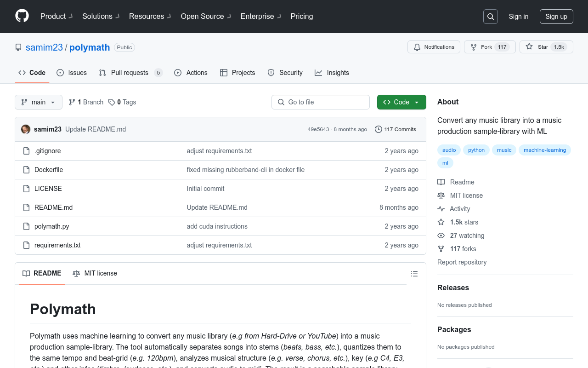Go to GitHub home via Octocat logo

22,16
